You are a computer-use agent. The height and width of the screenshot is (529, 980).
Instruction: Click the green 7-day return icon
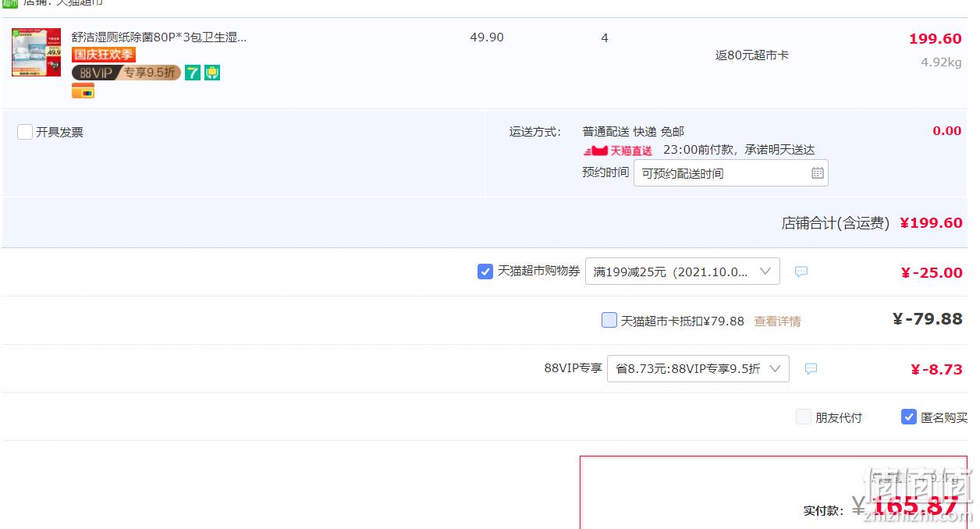(x=193, y=73)
